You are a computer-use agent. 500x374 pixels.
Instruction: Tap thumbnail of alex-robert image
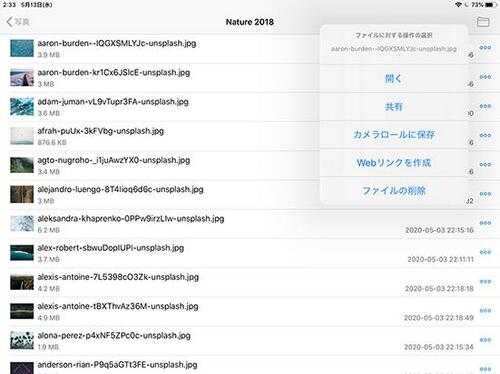pyautogui.click(x=22, y=253)
